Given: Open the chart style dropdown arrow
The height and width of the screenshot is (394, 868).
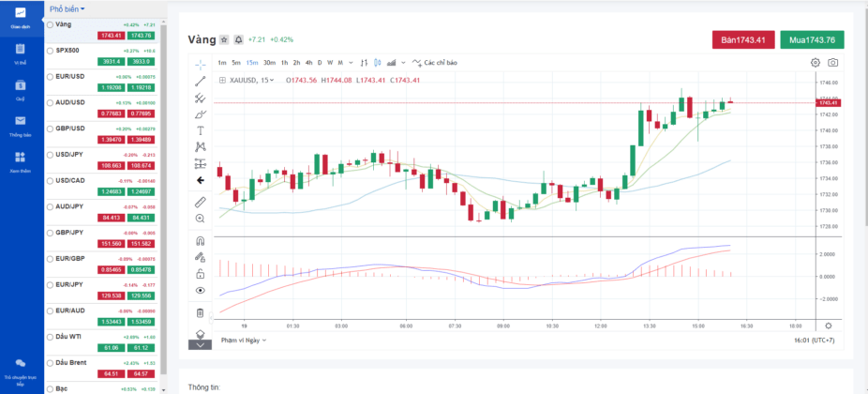Looking at the screenshot, I should click(x=403, y=63).
